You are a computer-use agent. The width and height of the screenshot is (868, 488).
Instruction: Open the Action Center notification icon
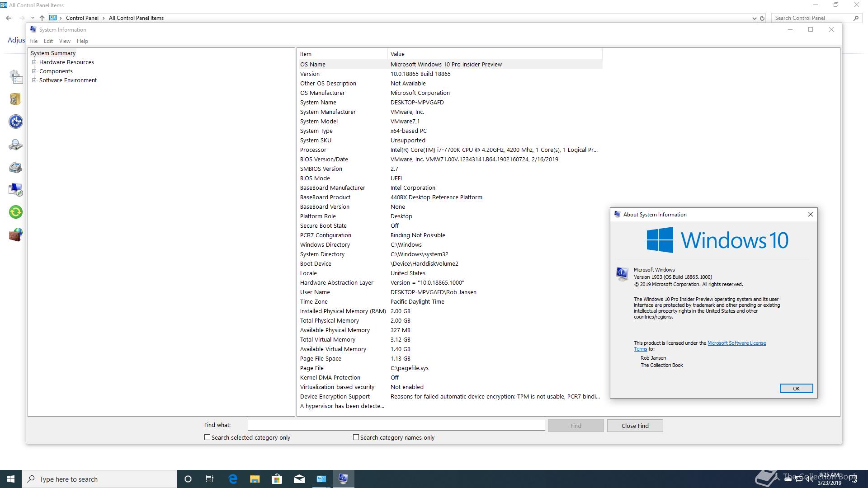[853, 479]
